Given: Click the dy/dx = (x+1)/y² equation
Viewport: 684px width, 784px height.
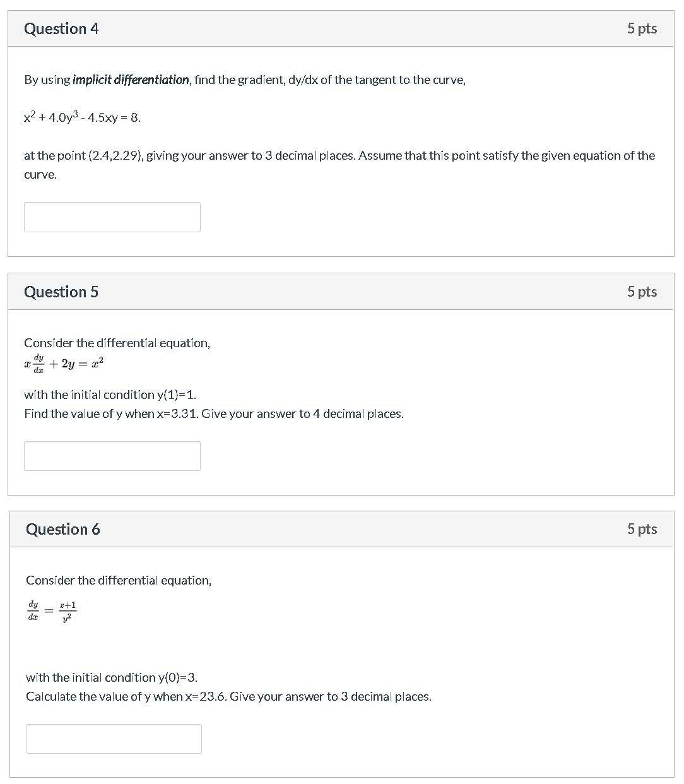Looking at the screenshot, I should pyautogui.click(x=52, y=611).
